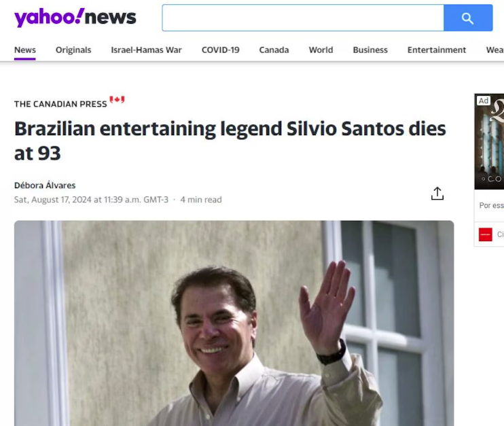Open the Originals section
Image resolution: width=504 pixels, height=426 pixels.
click(x=73, y=50)
